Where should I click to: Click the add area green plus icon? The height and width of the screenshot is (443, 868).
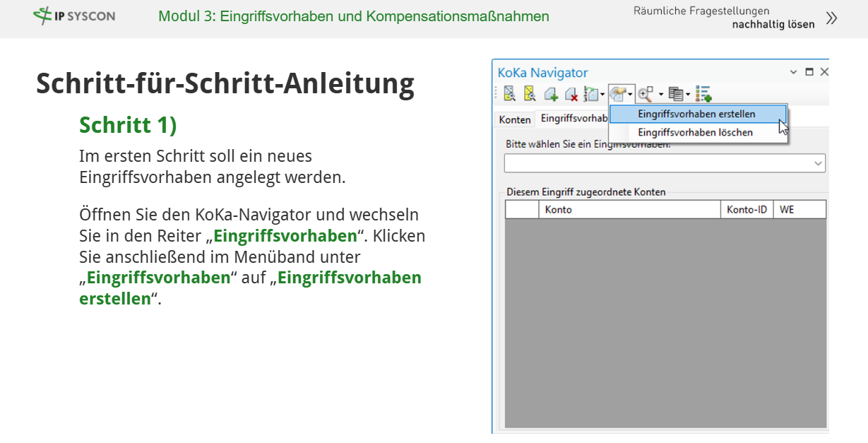[552, 94]
